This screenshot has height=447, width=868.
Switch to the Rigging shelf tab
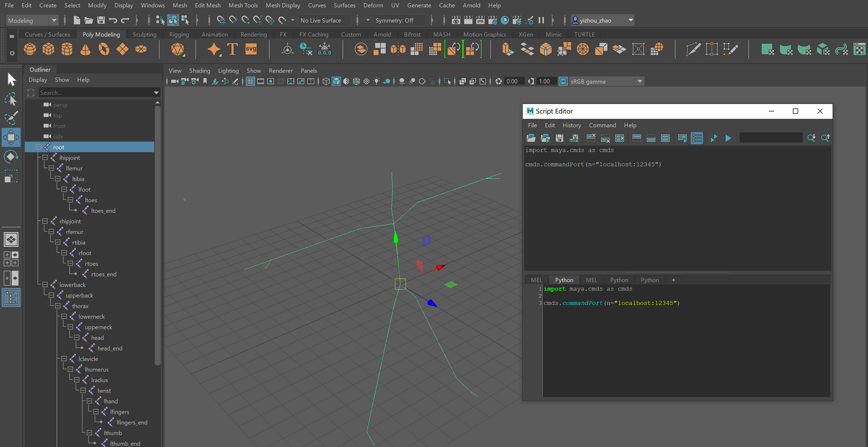pyautogui.click(x=179, y=34)
